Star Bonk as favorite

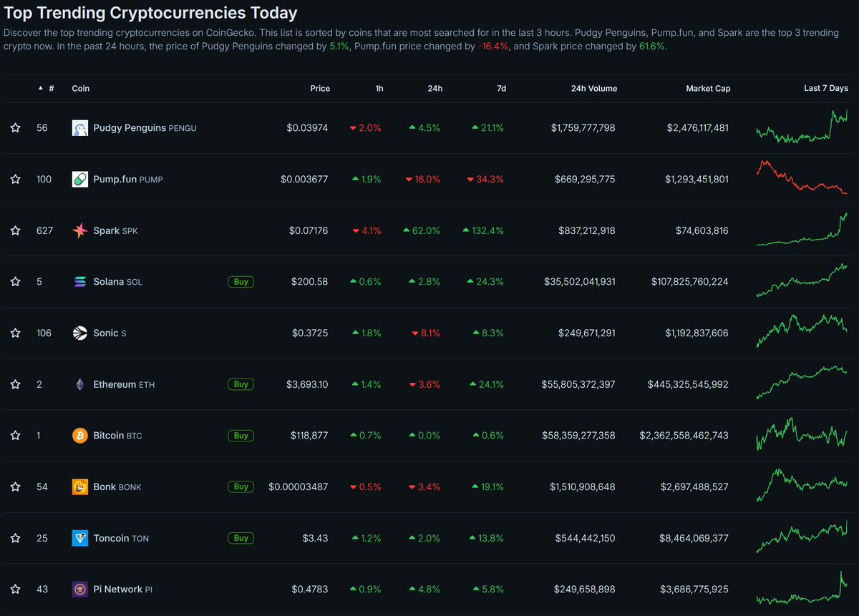pyautogui.click(x=15, y=487)
